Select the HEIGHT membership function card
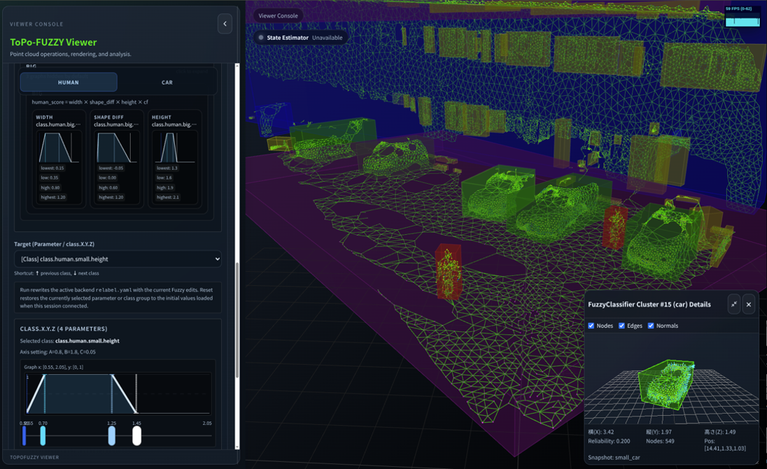The width and height of the screenshot is (767, 469). point(175,158)
